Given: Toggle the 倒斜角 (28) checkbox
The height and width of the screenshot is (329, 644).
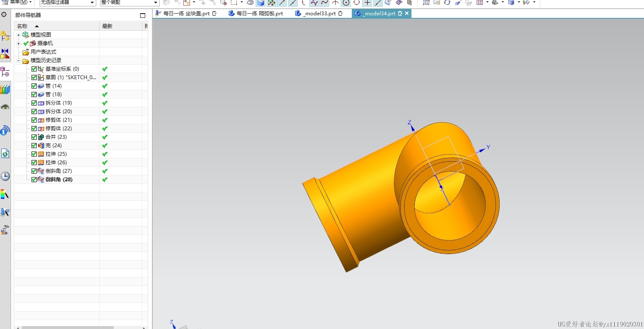Looking at the screenshot, I should (34, 180).
